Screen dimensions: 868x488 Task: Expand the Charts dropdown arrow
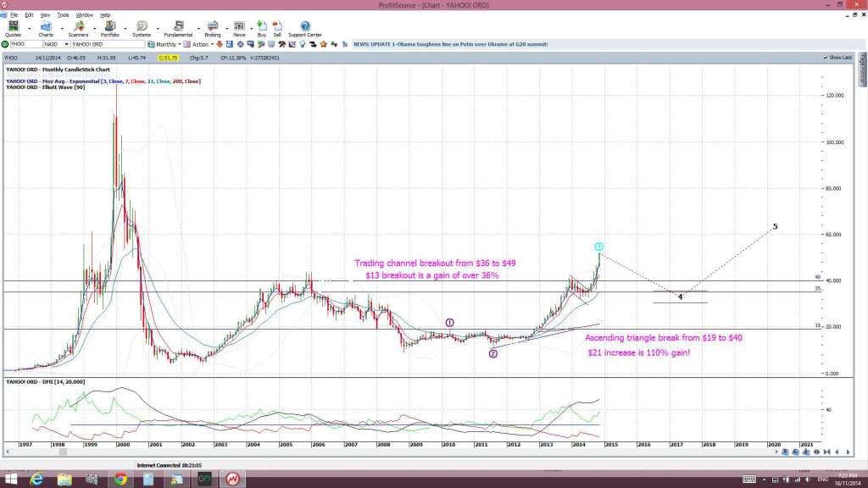[x=61, y=29]
